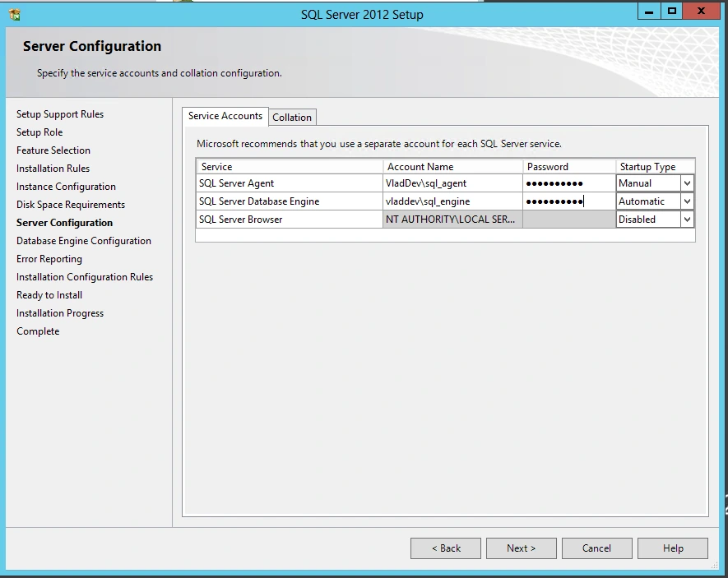Click Installation Configuration Rules step
Image resolution: width=728 pixels, height=578 pixels.
[x=85, y=277]
